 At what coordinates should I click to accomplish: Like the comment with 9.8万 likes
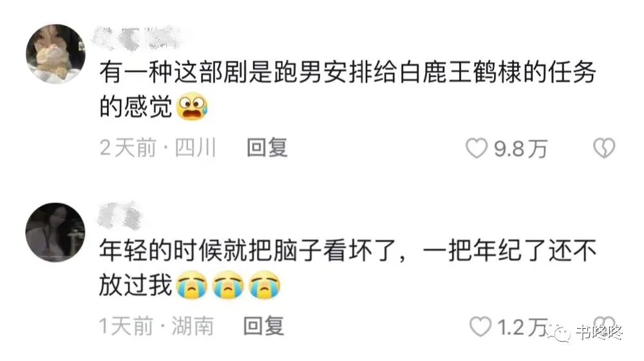click(x=477, y=148)
